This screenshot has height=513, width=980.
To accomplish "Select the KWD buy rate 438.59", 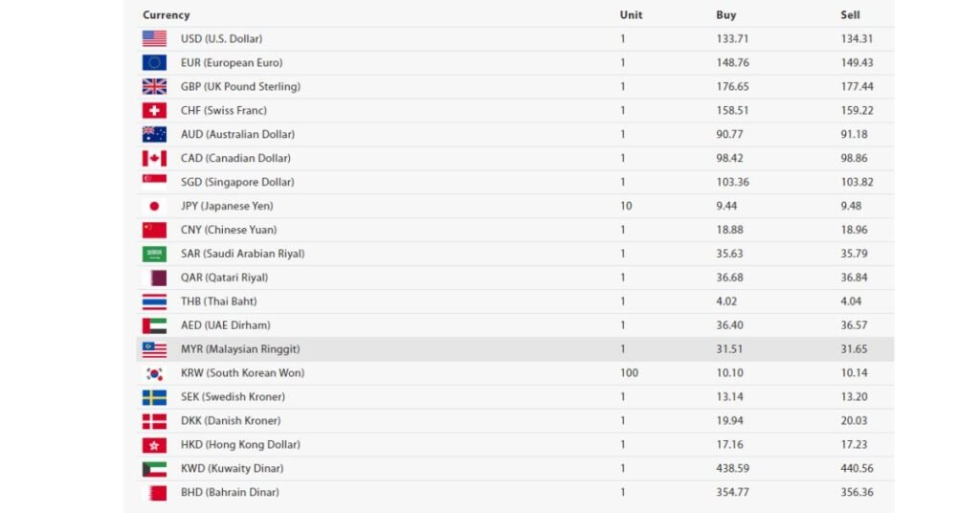I will [x=732, y=469].
